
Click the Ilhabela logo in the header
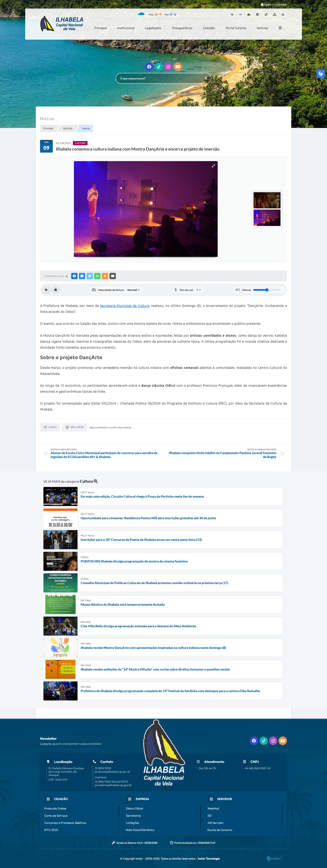[62, 24]
